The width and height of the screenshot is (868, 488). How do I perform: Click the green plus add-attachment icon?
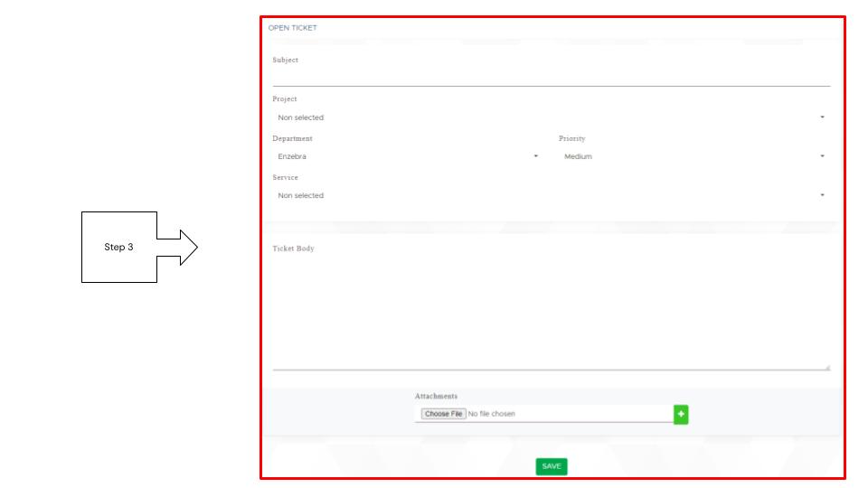681,414
